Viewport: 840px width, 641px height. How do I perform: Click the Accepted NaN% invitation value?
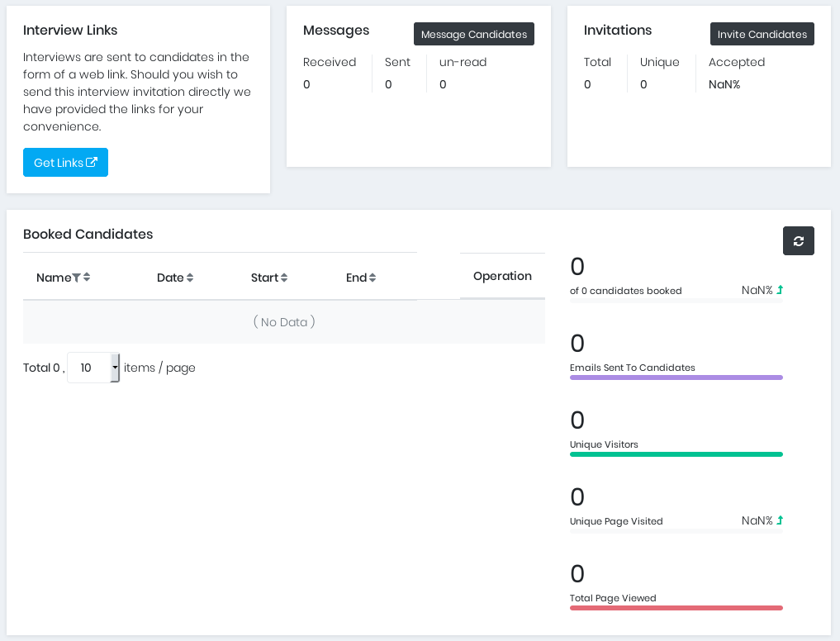724,84
